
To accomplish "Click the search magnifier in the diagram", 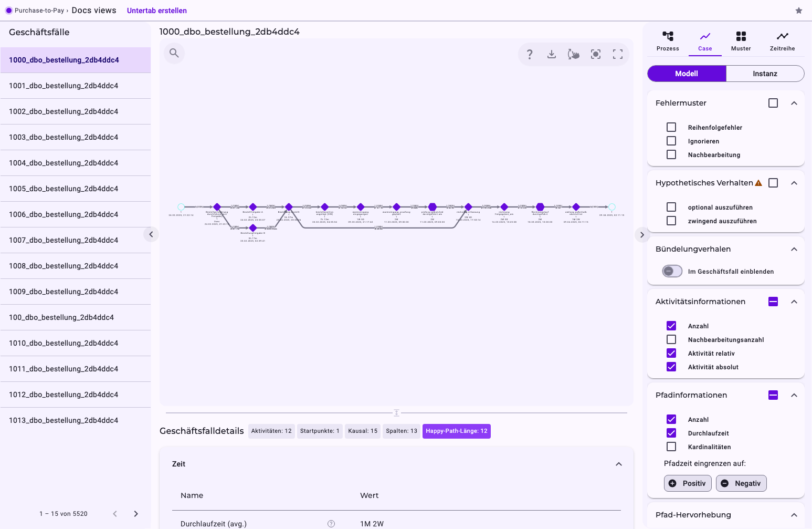I will pos(174,53).
